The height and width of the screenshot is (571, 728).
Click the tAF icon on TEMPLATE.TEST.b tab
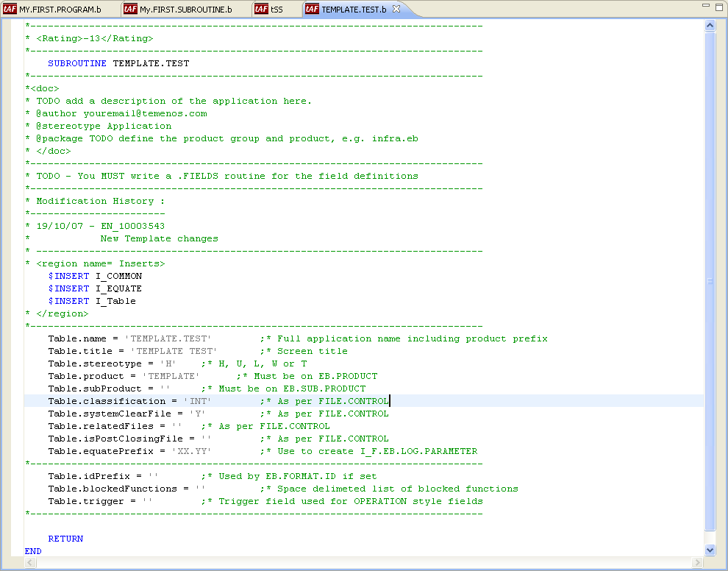click(312, 10)
